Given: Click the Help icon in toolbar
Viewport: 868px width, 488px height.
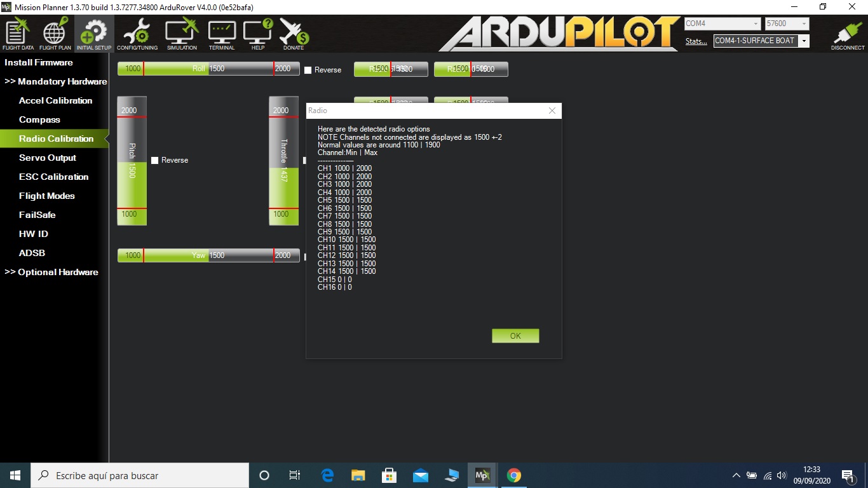Looking at the screenshot, I should pos(258,34).
